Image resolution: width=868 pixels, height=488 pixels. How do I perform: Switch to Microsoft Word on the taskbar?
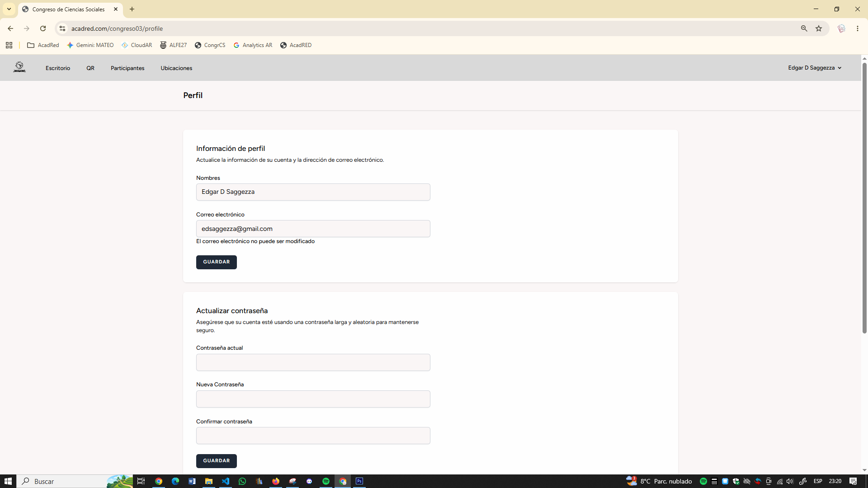click(x=192, y=481)
